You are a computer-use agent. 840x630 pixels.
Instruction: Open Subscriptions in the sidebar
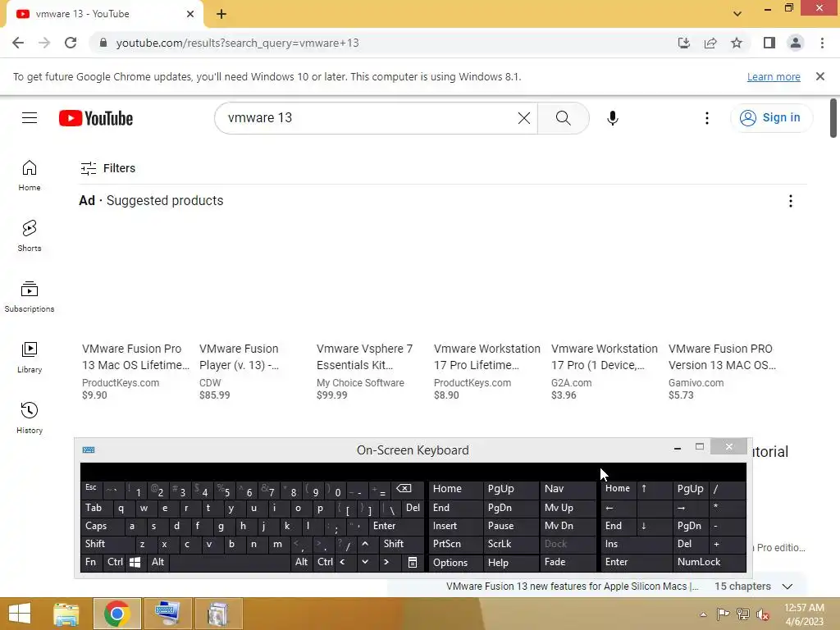30,297
